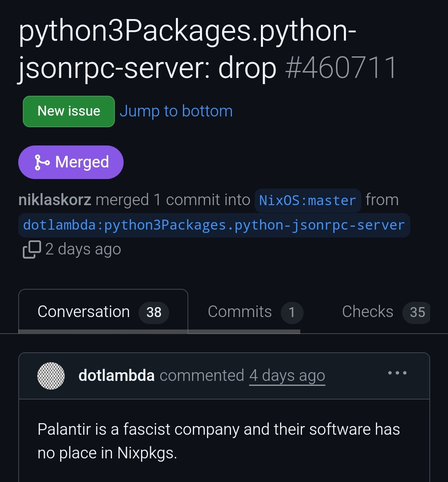This screenshot has height=482, width=448.
Task: Switch to the Conversation tab
Action: pos(84,312)
